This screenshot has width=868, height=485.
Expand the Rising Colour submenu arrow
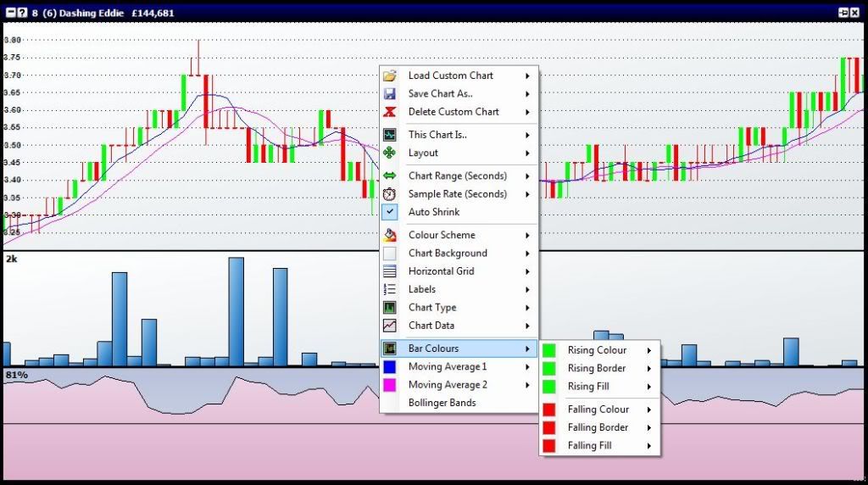click(x=649, y=350)
